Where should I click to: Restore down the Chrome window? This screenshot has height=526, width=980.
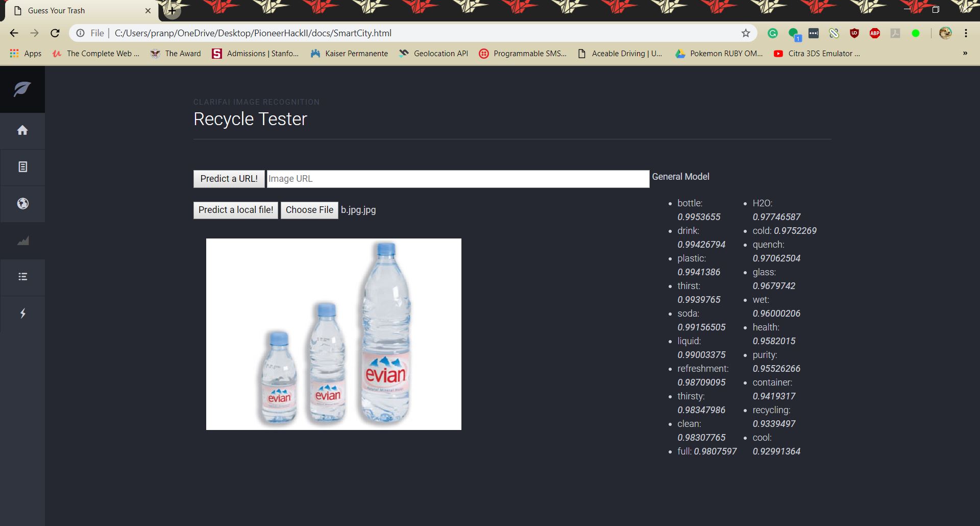(936, 10)
